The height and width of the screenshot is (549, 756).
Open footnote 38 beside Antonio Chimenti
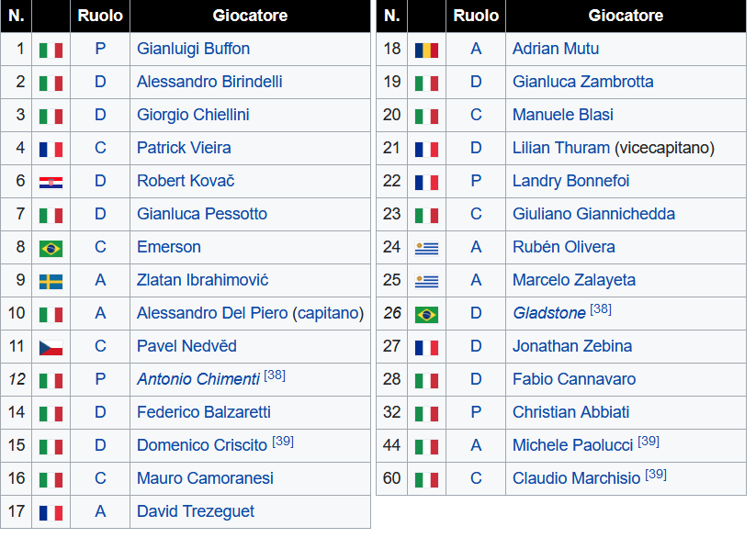point(275,375)
